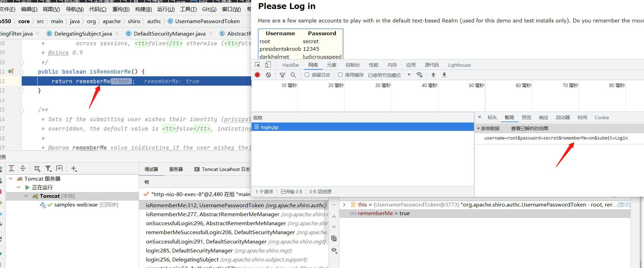Click the import HAR upload arrow icon

pyautogui.click(x=433, y=75)
